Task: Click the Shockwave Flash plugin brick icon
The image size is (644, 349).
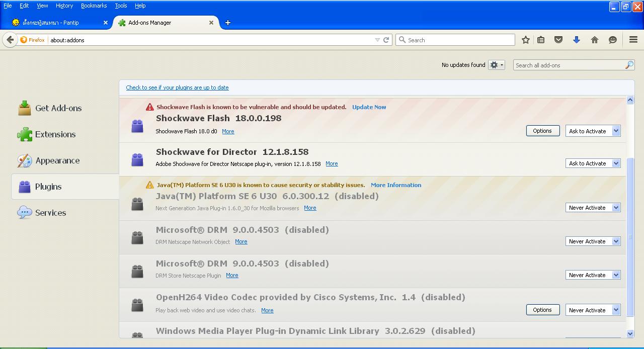Action: pos(137,126)
